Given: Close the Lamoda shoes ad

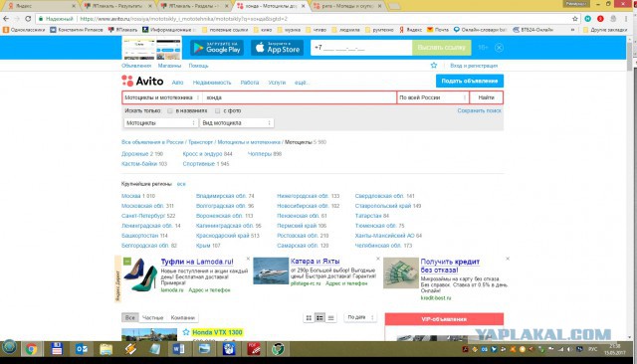Looking at the screenshot, I should tap(248, 259).
